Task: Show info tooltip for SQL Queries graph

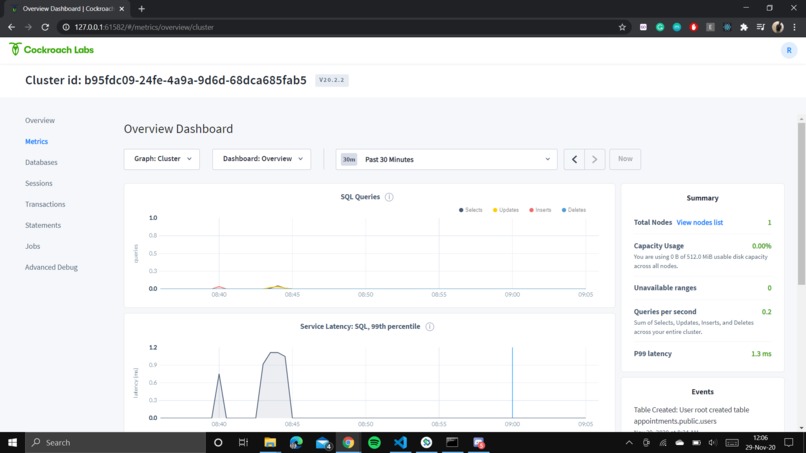Action: click(x=389, y=197)
